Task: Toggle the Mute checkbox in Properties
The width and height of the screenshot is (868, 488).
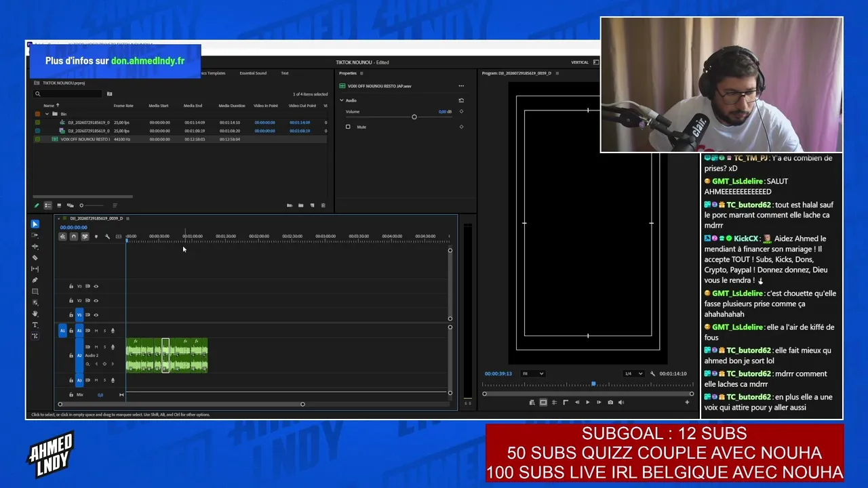Action: 348,127
